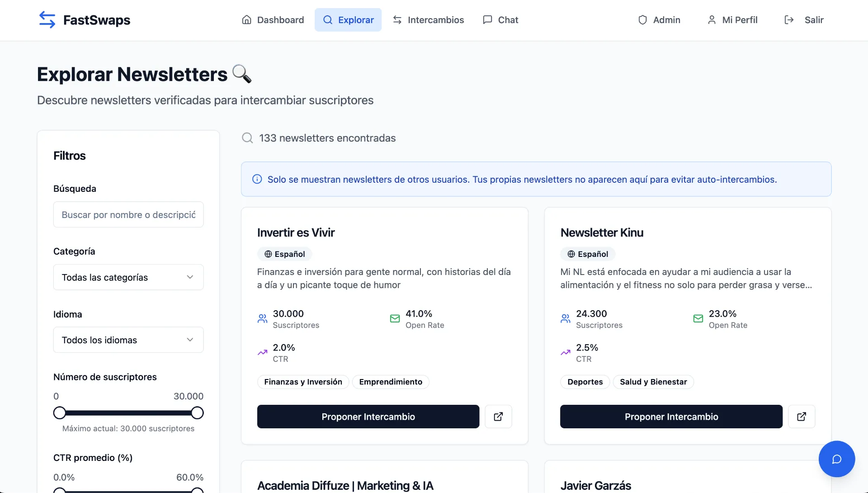868x493 pixels.
Task: Click the CTR trend icon on Invertir es Vivir
Action: pyautogui.click(x=262, y=352)
